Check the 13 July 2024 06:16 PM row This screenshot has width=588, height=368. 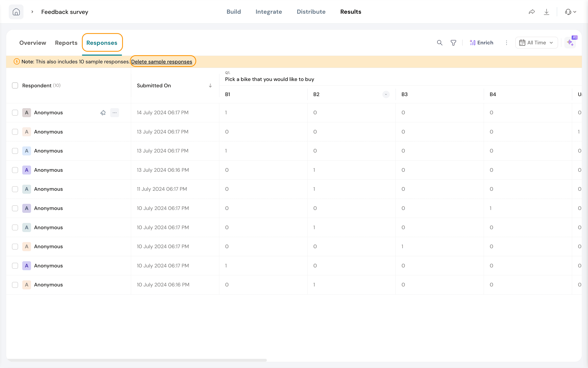15,170
